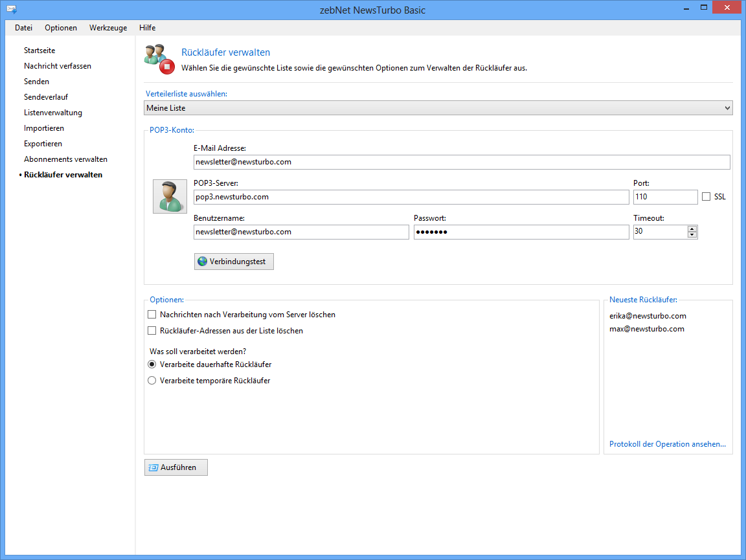Viewport: 746px width, 560px height.
Task: Open Protokoll der Operation ansehen link
Action: point(668,444)
